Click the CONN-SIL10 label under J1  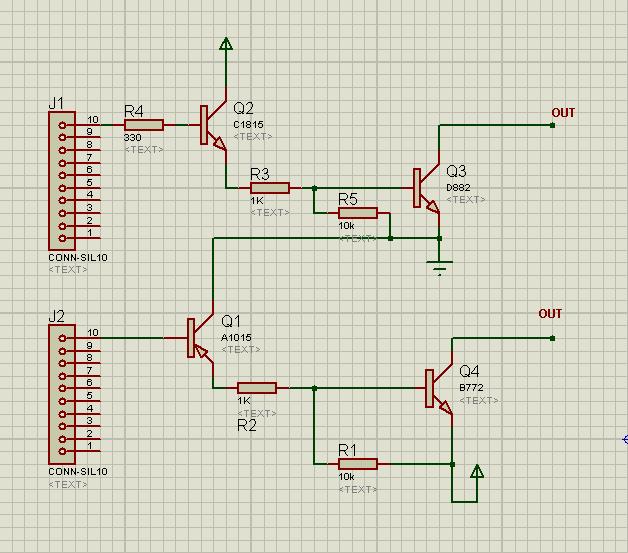78,257
